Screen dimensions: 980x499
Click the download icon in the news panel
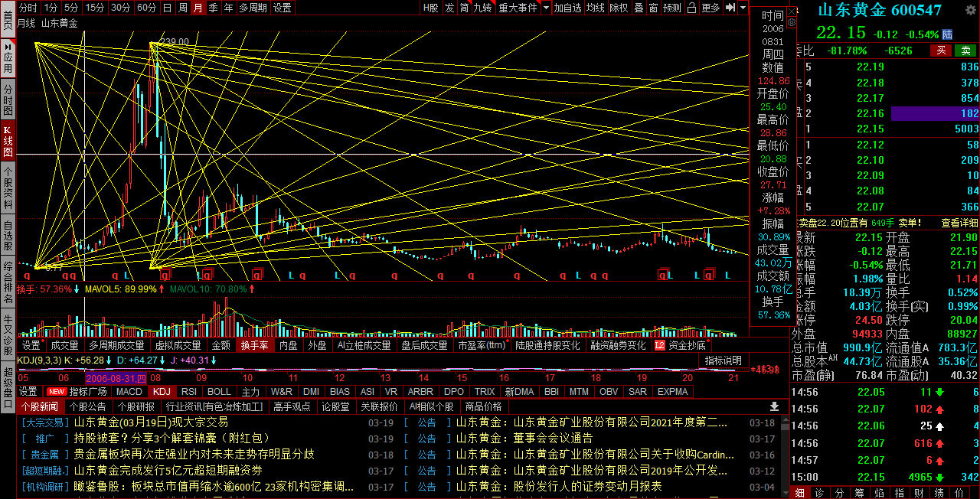[x=774, y=406]
